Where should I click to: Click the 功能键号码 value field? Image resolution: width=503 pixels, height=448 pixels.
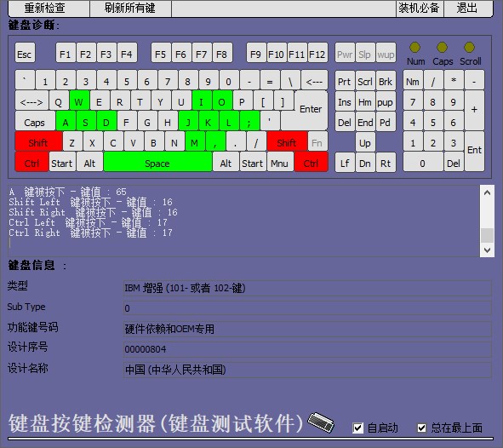pyautogui.click(x=307, y=329)
